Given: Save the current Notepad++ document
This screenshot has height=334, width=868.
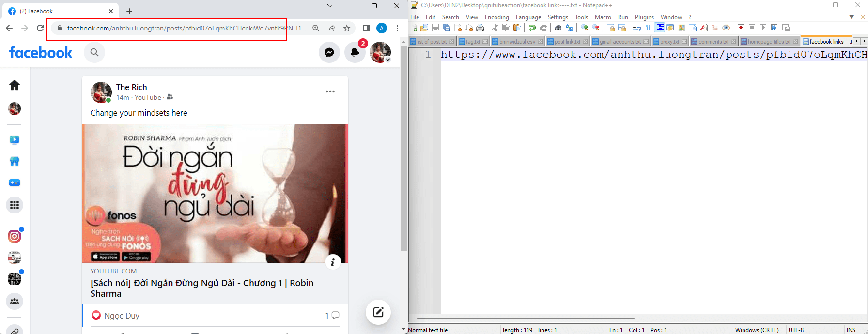Looking at the screenshot, I should (435, 28).
